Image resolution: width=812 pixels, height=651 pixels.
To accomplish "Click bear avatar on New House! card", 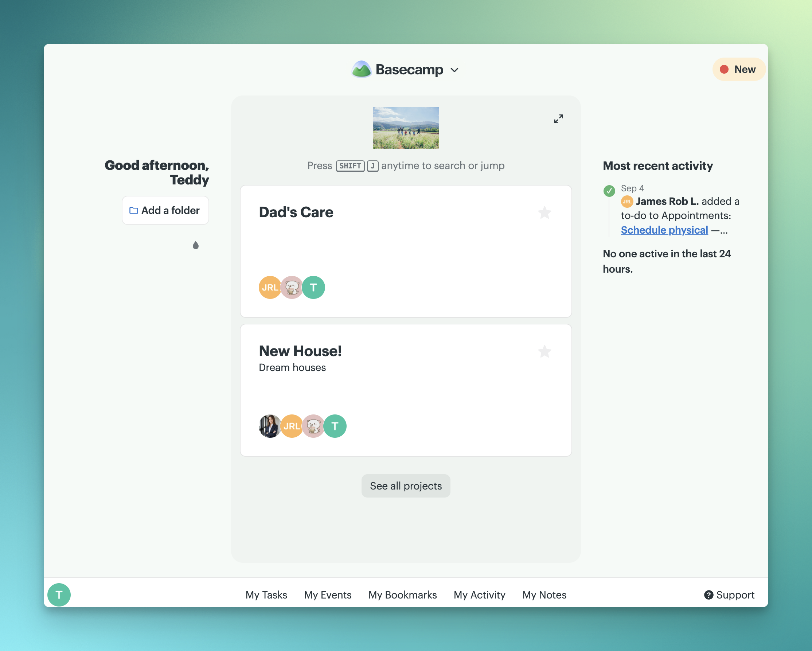I will point(313,426).
